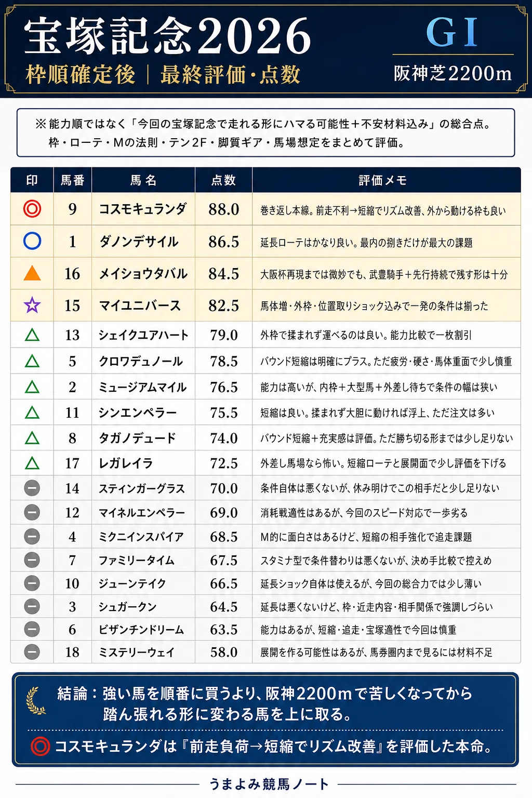Click horse name クロワデュノール

click(x=141, y=361)
